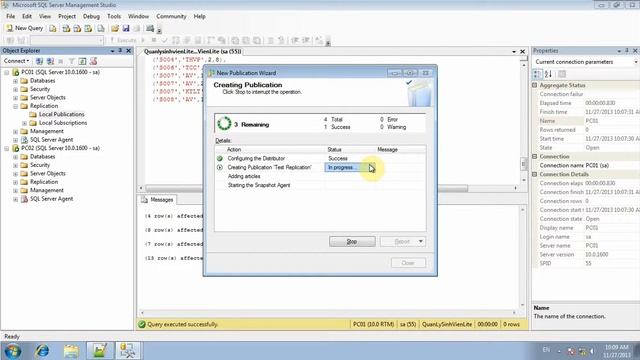Screen dimensions: 640x360
Task: Click the Open File folder icon
Action: click(115, 28)
